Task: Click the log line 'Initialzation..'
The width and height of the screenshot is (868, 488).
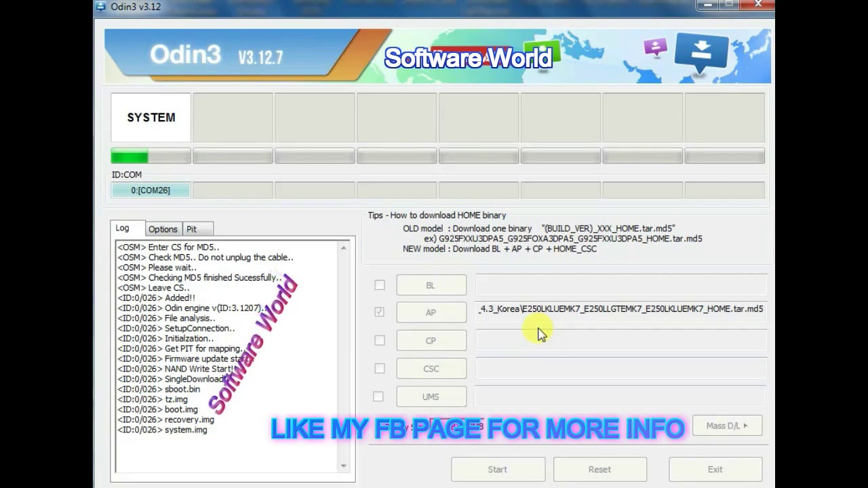Action: tap(165, 338)
